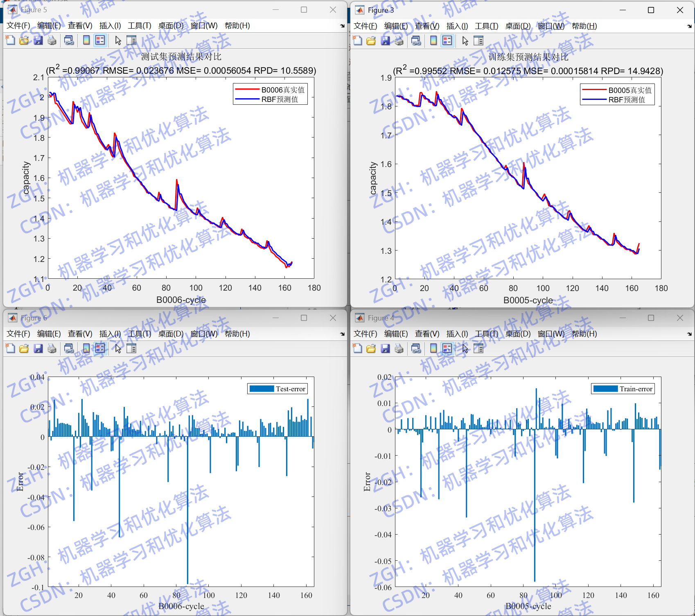Print Figure 5 using the printer icon
The width and height of the screenshot is (695, 616).
click(x=52, y=40)
